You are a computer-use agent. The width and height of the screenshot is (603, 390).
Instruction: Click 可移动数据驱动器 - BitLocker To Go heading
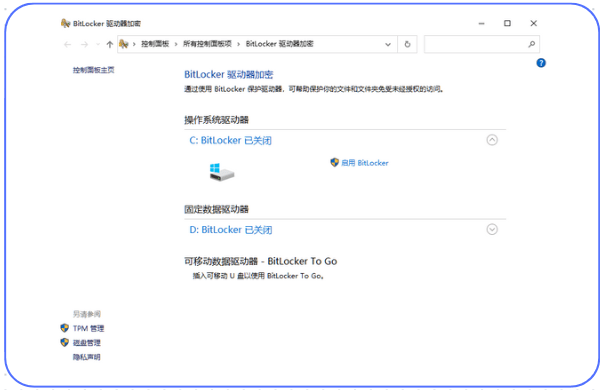coord(260,261)
